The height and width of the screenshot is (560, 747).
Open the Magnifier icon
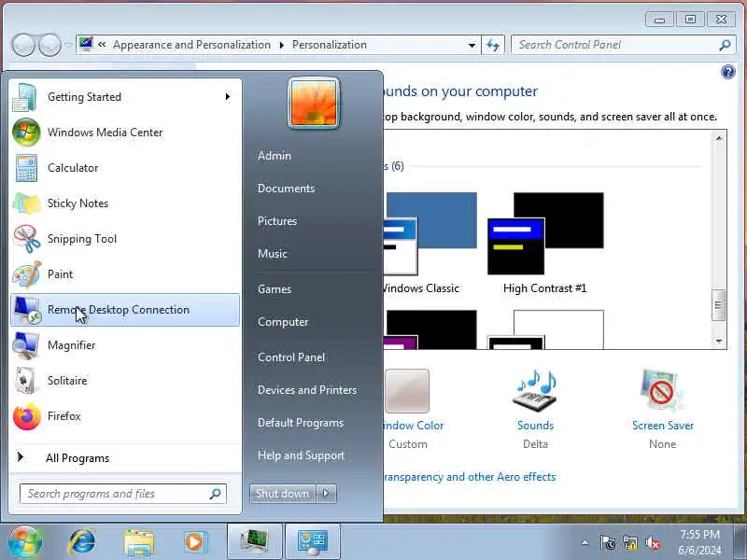click(x=26, y=345)
